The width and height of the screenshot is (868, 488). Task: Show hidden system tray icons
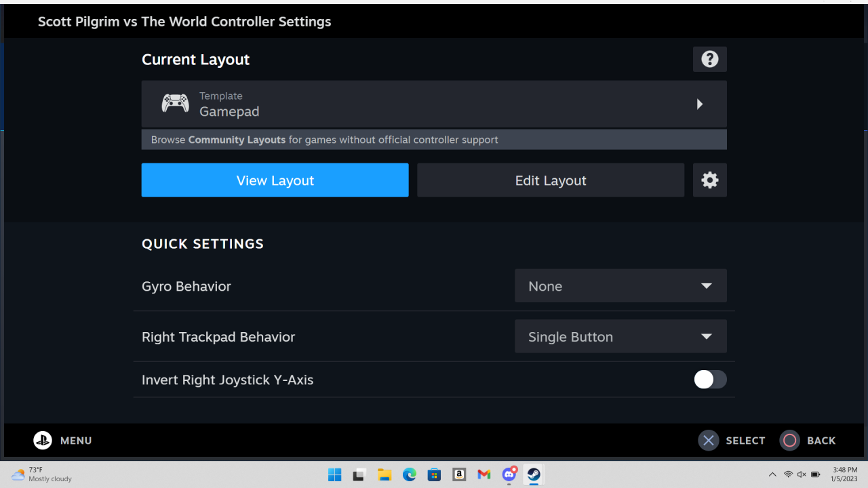[x=772, y=474]
